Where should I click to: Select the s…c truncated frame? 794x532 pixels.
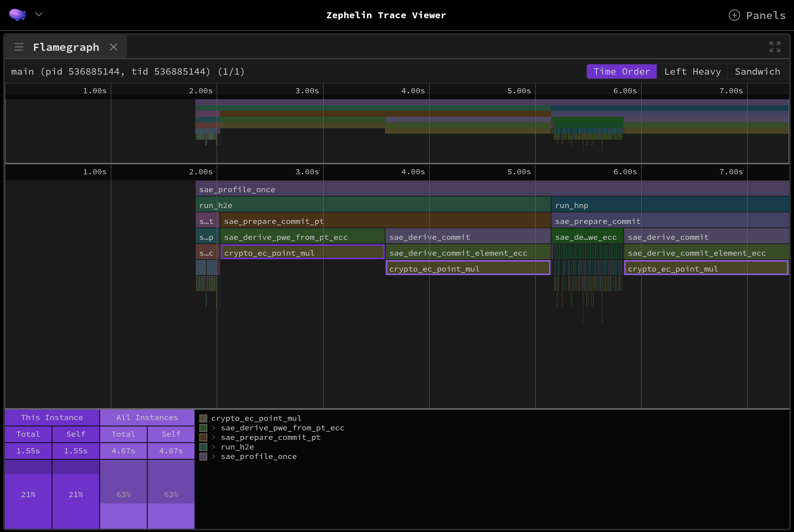pos(207,253)
